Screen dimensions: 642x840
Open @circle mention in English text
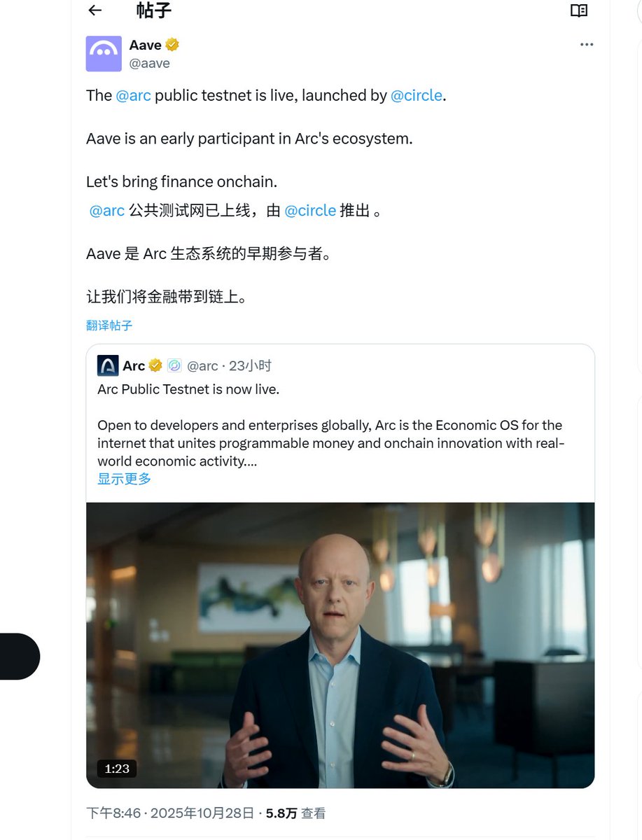(x=417, y=95)
